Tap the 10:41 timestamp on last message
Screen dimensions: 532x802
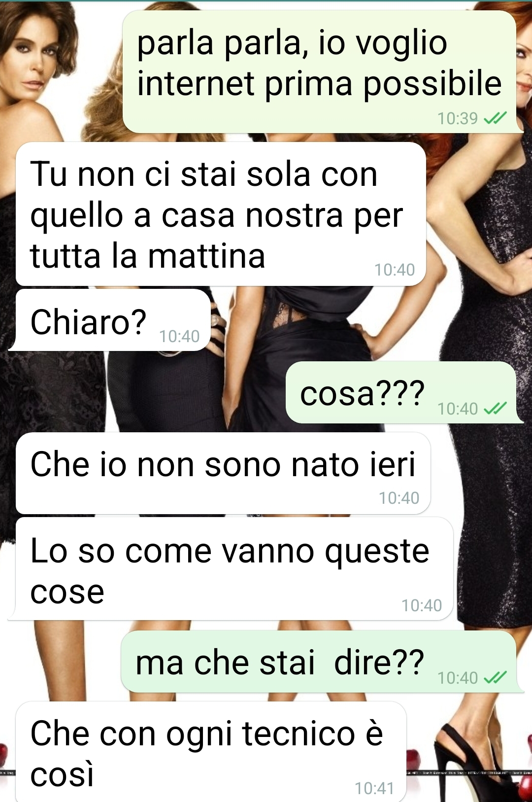(374, 788)
